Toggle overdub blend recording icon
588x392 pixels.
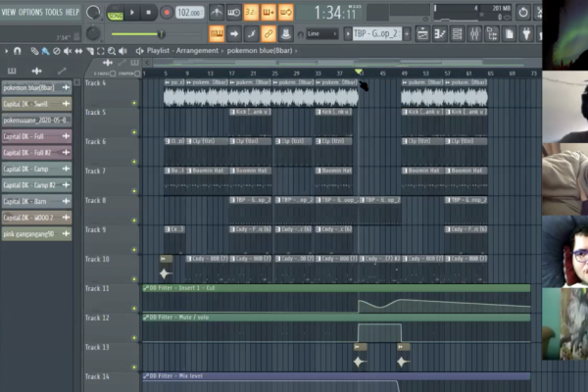point(269,13)
